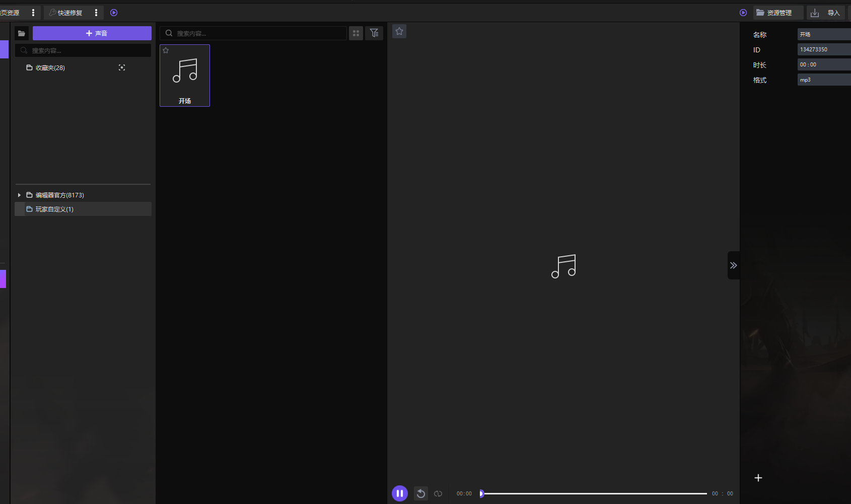Click the download icon on the 导入 button
The width and height of the screenshot is (851, 504).
click(815, 13)
